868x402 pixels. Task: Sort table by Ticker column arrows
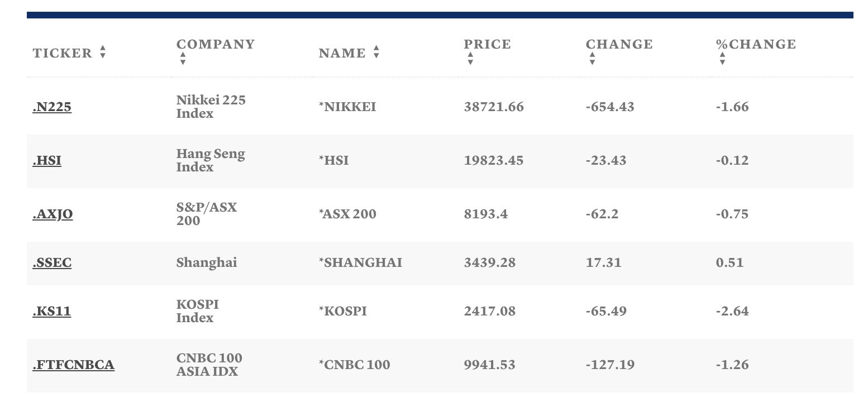point(103,52)
